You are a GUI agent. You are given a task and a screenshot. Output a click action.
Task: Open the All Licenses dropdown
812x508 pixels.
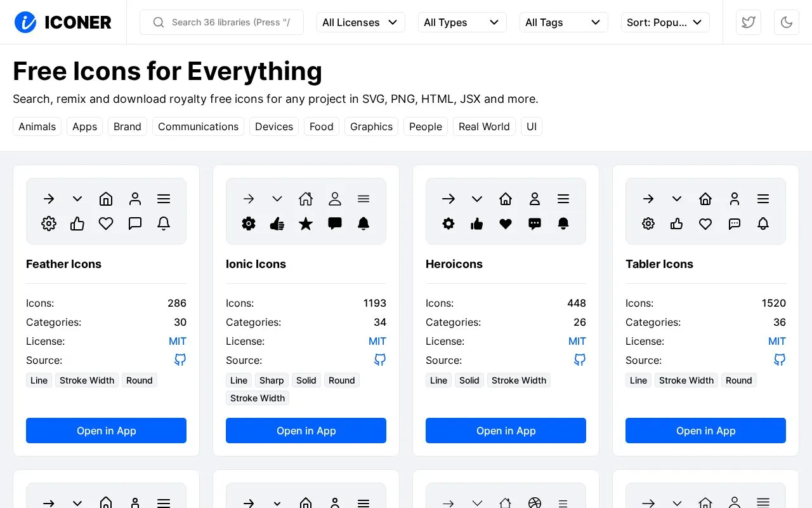(x=361, y=22)
